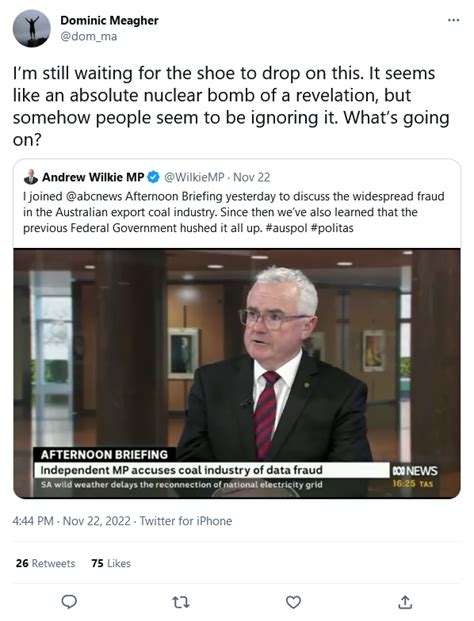Click the blue verified badge
The width and height of the screenshot is (474, 621).
pyautogui.click(x=153, y=177)
